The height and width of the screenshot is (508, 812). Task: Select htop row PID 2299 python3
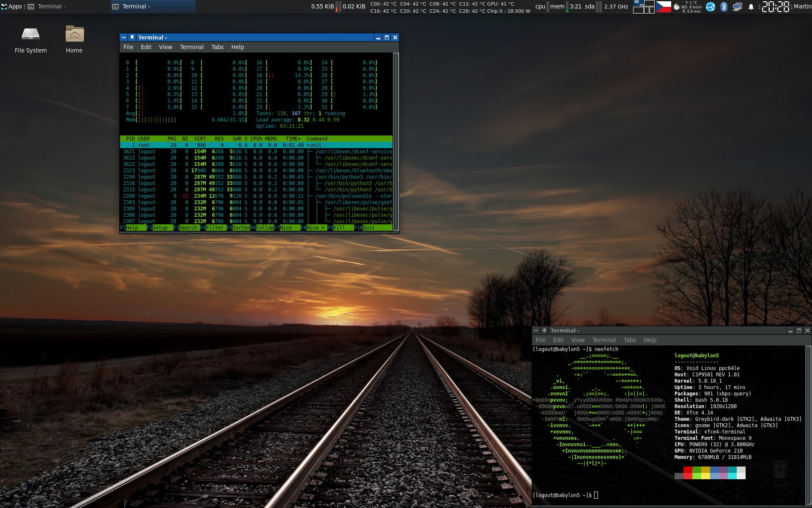[256, 177]
